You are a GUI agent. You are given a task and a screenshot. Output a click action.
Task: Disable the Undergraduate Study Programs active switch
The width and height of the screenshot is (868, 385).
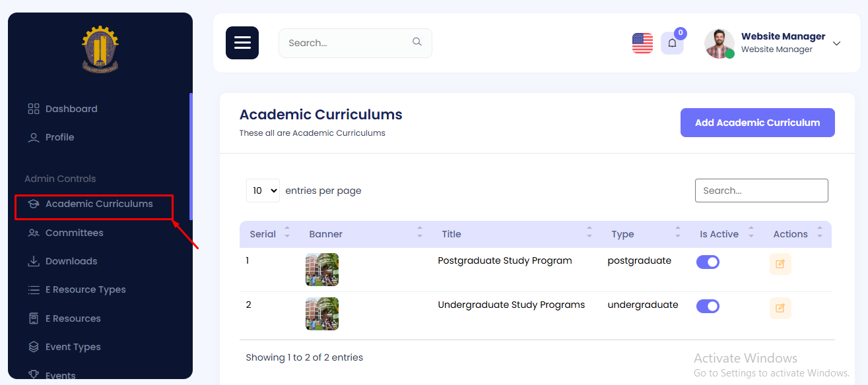(x=708, y=307)
